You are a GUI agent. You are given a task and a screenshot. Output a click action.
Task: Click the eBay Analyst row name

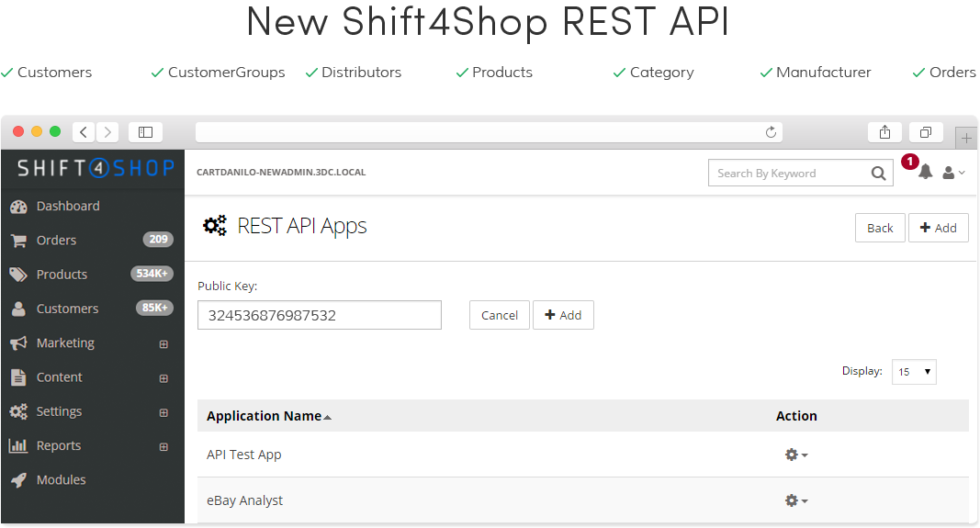[244, 500]
